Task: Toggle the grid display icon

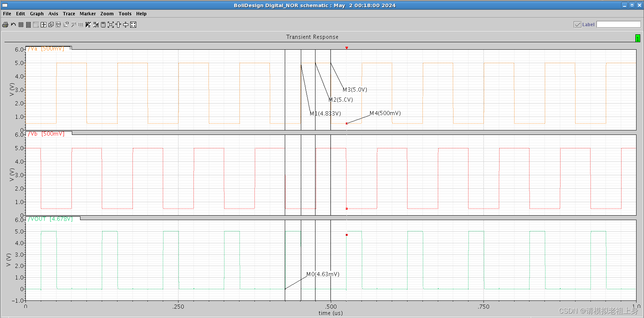Action: tap(21, 25)
